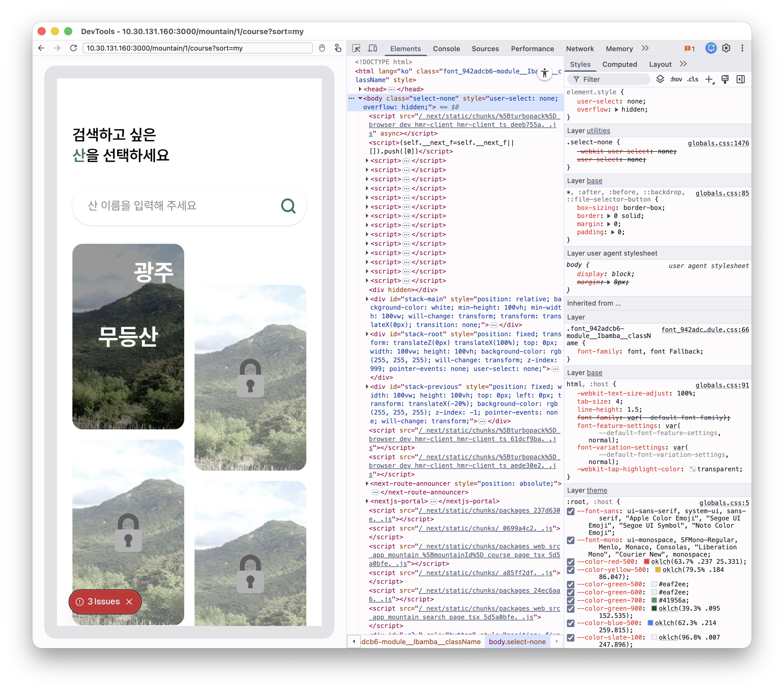The height and width of the screenshot is (691, 784).
Task: Switch to the Console tab
Action: click(x=446, y=49)
